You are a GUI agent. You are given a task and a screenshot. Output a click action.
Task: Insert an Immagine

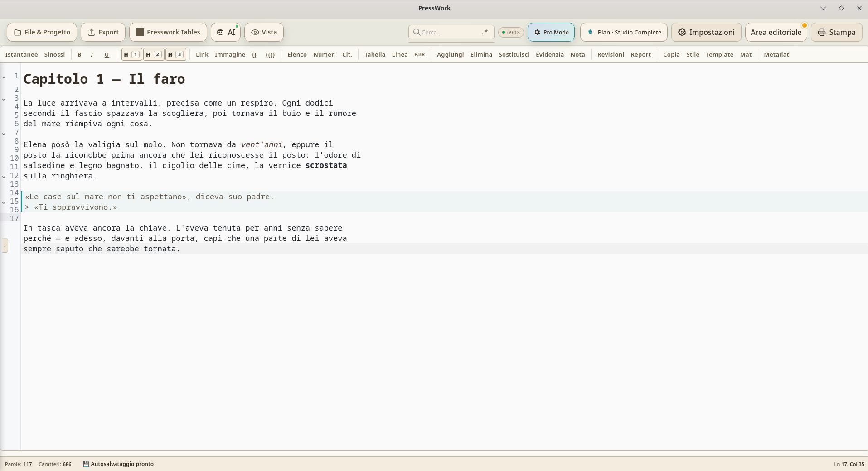pos(230,54)
